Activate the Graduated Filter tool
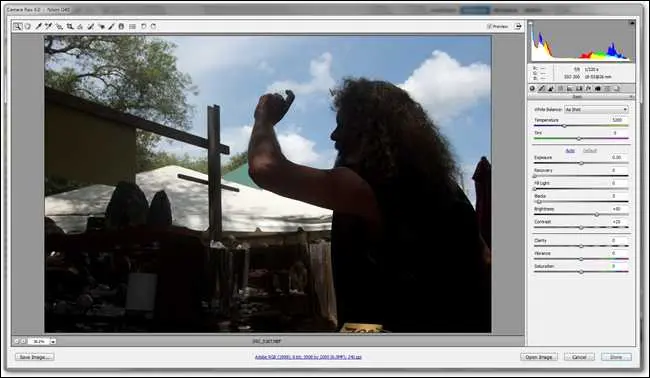 coord(121,27)
